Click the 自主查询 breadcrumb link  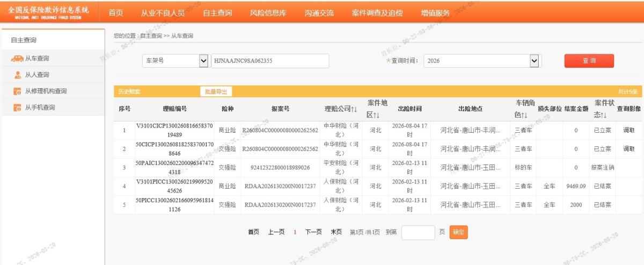click(151, 36)
